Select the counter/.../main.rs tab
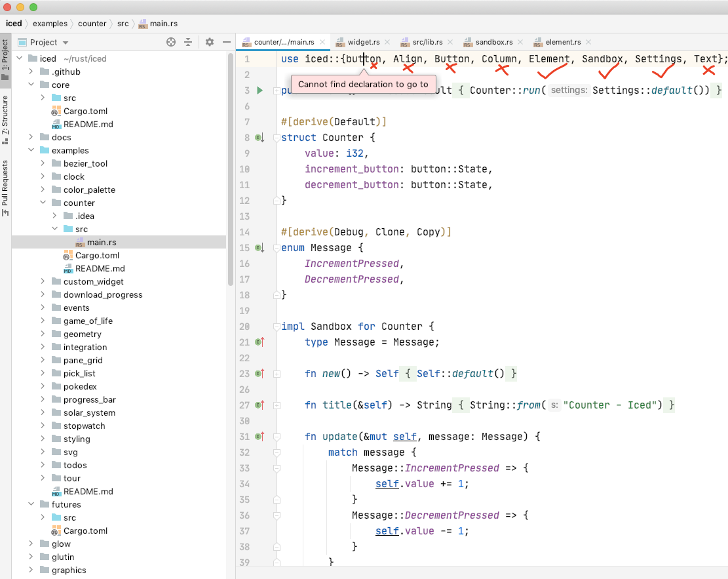The width and height of the screenshot is (728, 579). point(284,42)
